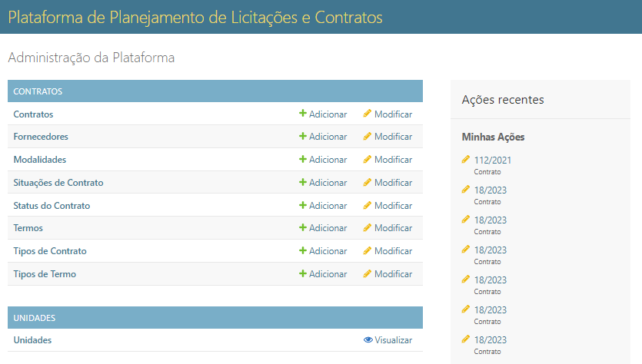Click the plus icon next to Modalidades
The image size is (642, 364).
tap(303, 159)
